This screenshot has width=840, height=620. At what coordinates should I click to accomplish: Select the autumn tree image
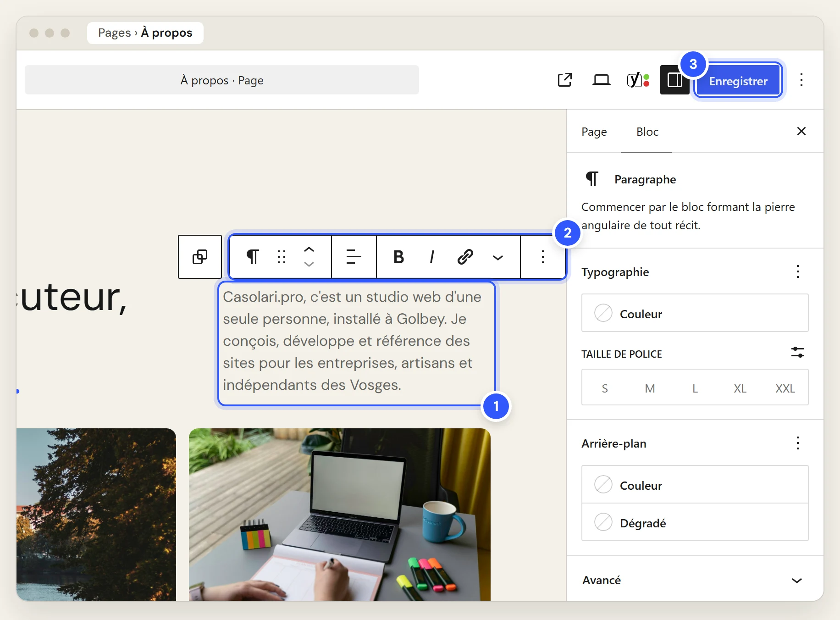point(96,515)
